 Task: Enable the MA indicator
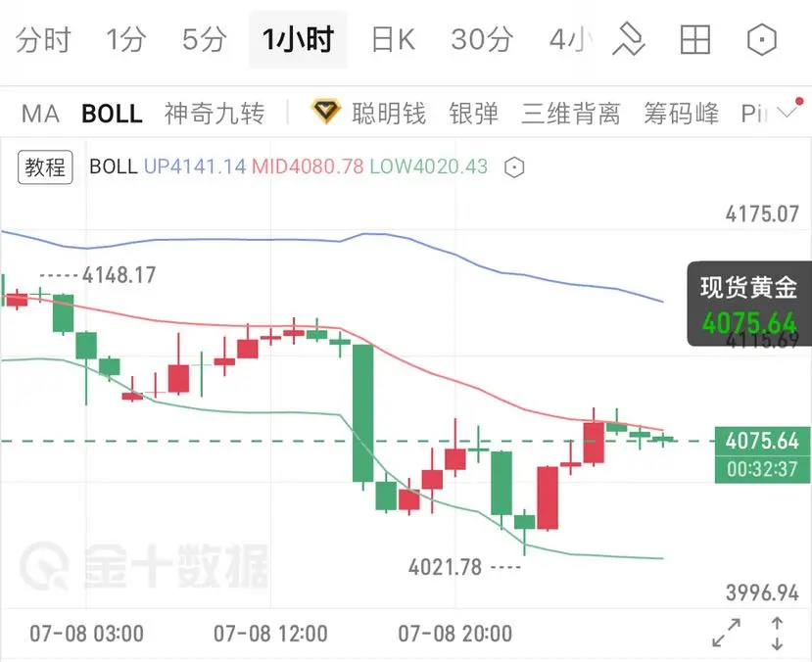[x=40, y=114]
